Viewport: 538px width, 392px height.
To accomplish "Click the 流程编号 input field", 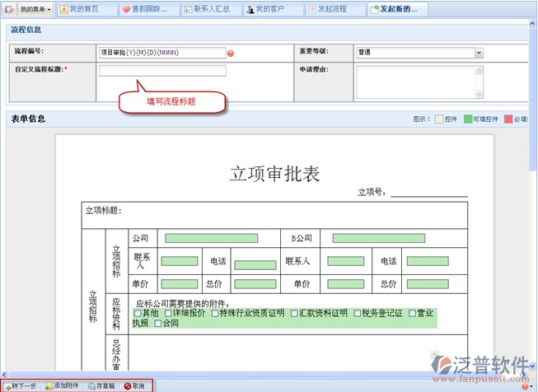I will tap(162, 53).
